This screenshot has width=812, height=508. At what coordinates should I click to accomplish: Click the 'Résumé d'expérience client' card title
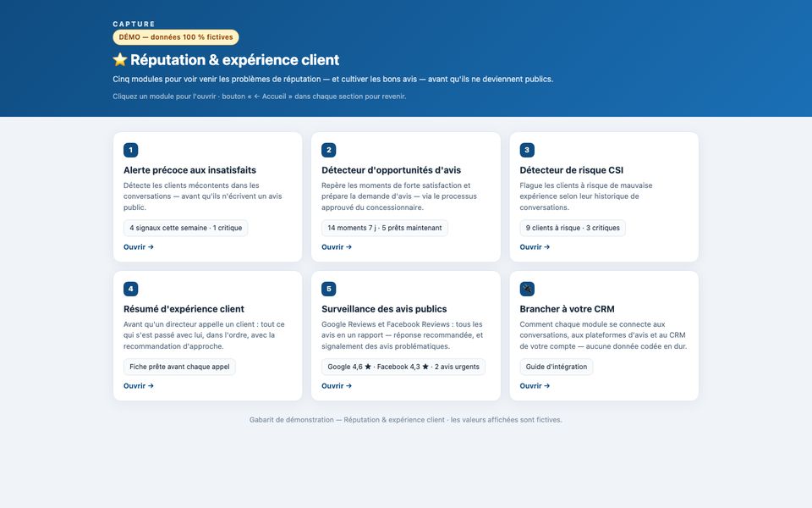(184, 309)
